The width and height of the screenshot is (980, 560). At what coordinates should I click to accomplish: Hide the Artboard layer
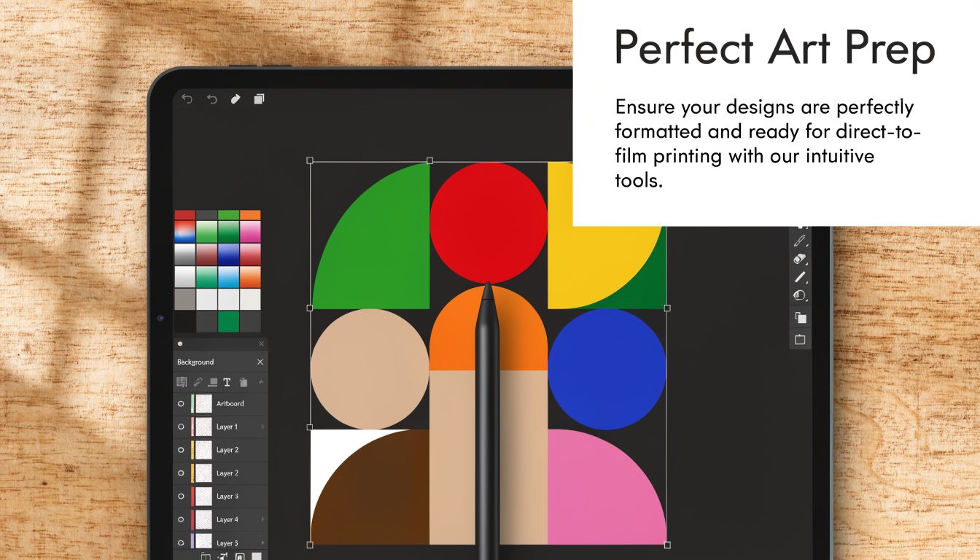[181, 403]
